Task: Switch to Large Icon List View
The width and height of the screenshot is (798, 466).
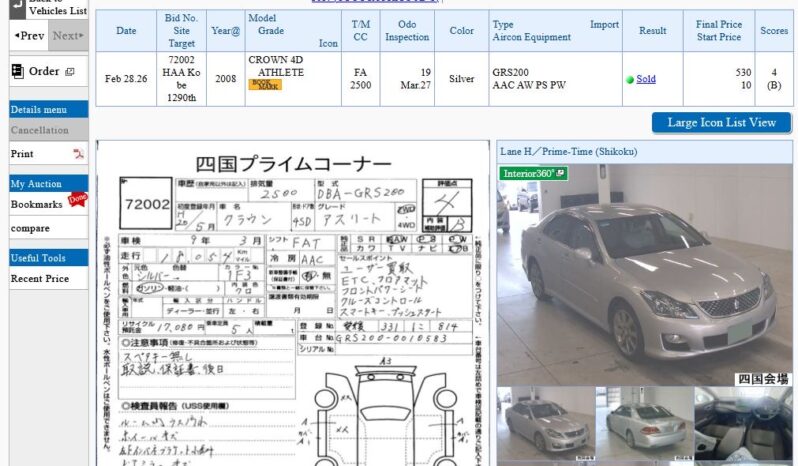Action: (x=721, y=123)
